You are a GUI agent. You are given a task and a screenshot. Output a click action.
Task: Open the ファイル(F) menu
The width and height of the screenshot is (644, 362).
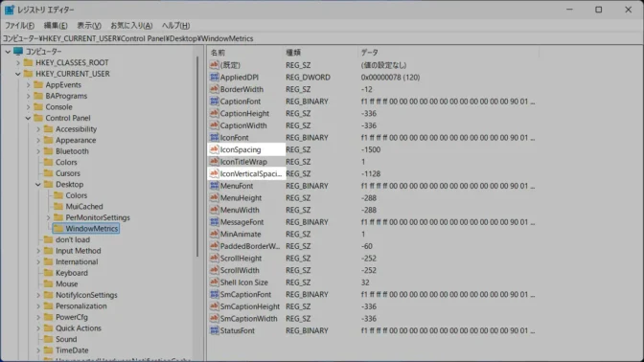click(x=19, y=26)
